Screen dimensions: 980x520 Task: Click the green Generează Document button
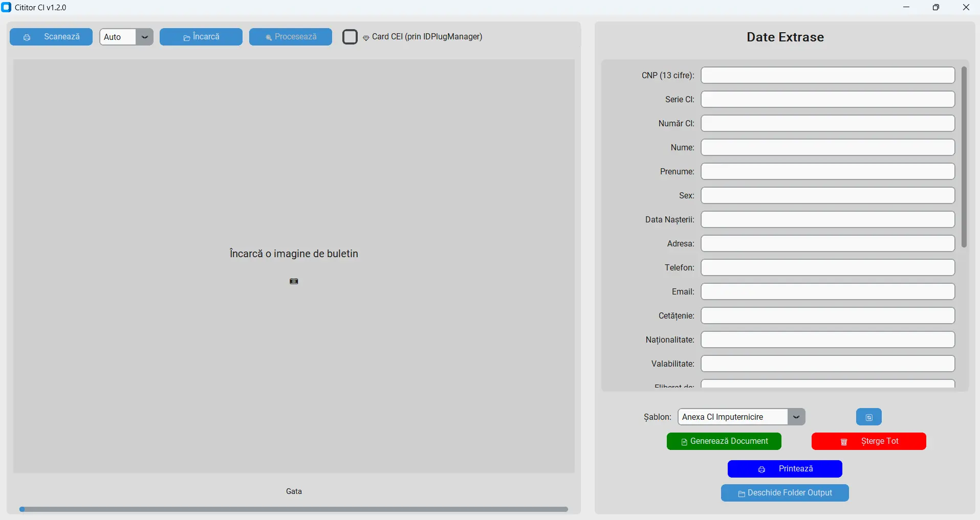coord(724,441)
